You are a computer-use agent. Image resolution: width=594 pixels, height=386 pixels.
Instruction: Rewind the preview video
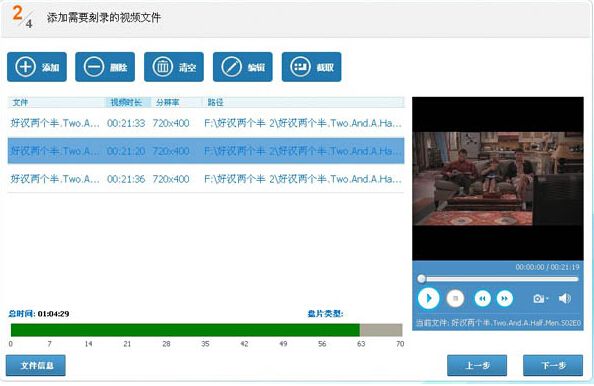point(482,298)
